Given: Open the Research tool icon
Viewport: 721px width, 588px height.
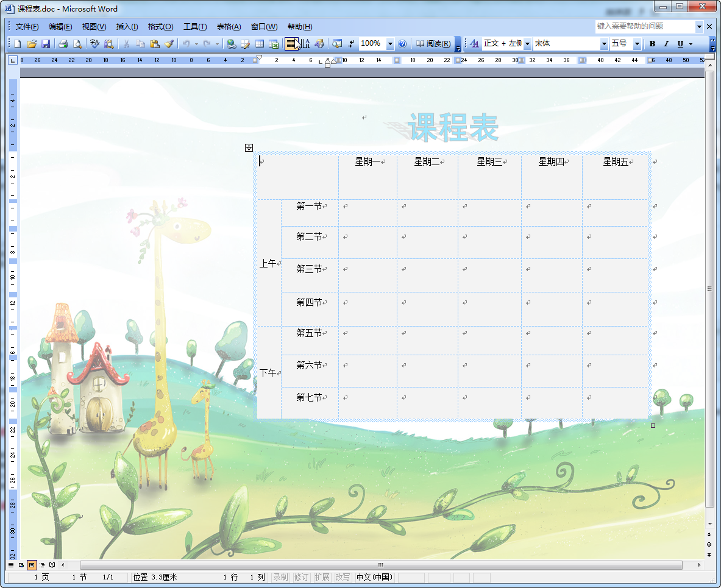Looking at the screenshot, I should click(x=109, y=44).
